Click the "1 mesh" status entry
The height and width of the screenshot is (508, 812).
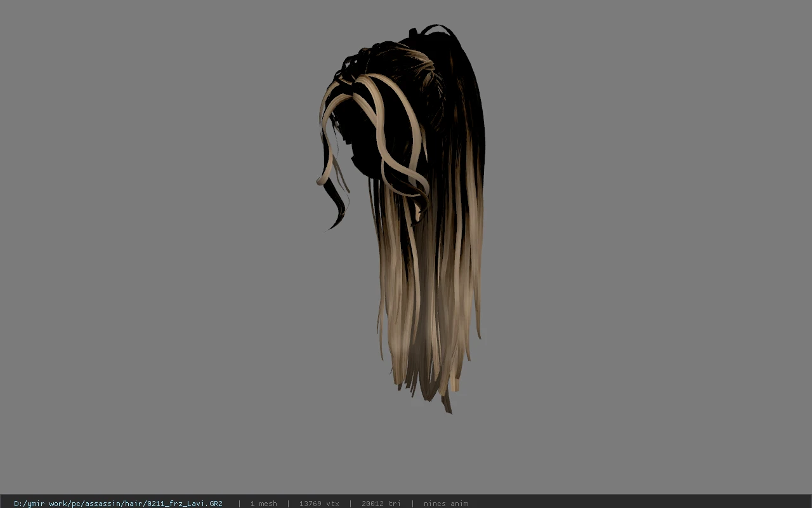pyautogui.click(x=263, y=504)
